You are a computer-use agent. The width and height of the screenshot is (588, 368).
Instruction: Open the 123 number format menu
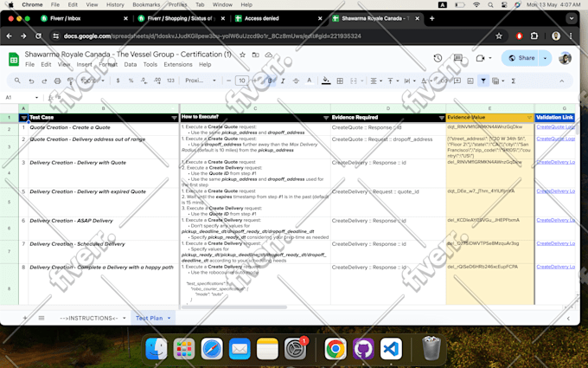tap(170, 81)
